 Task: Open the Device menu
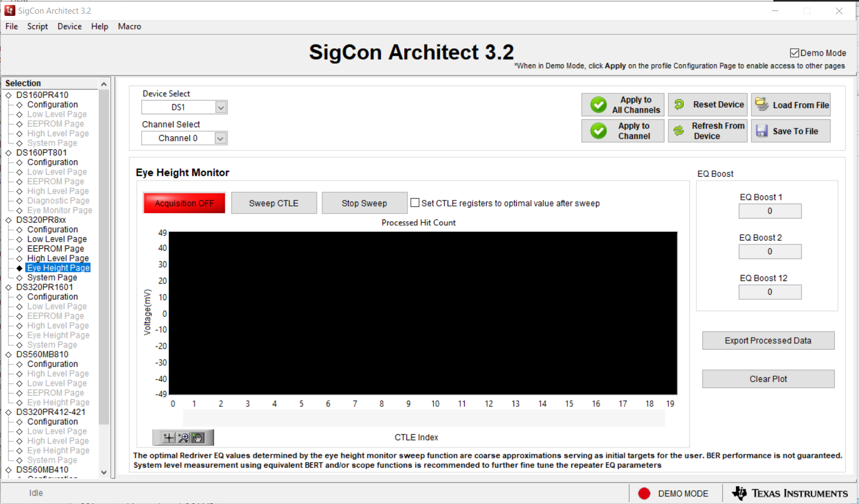point(69,26)
